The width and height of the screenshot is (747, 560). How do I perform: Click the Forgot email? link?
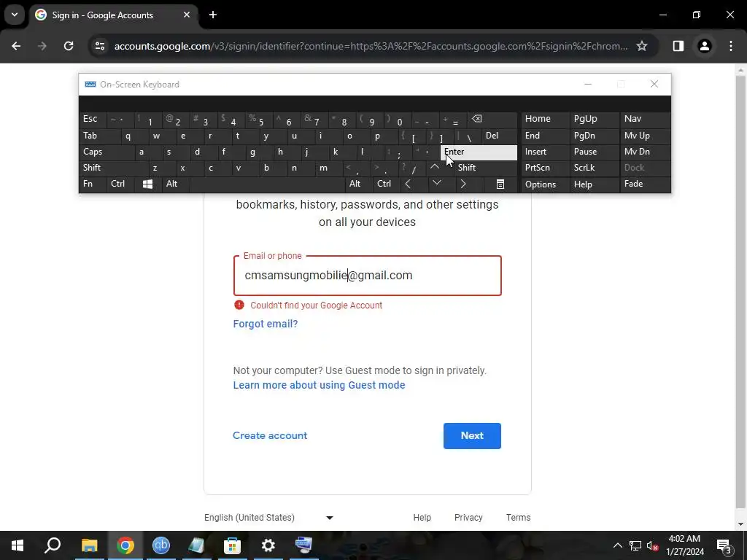[266, 324]
